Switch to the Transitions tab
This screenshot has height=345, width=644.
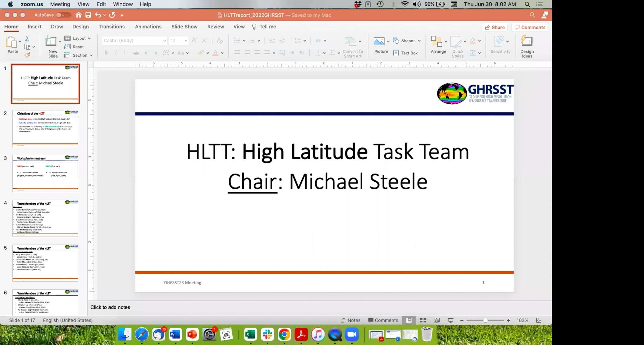pyautogui.click(x=112, y=27)
